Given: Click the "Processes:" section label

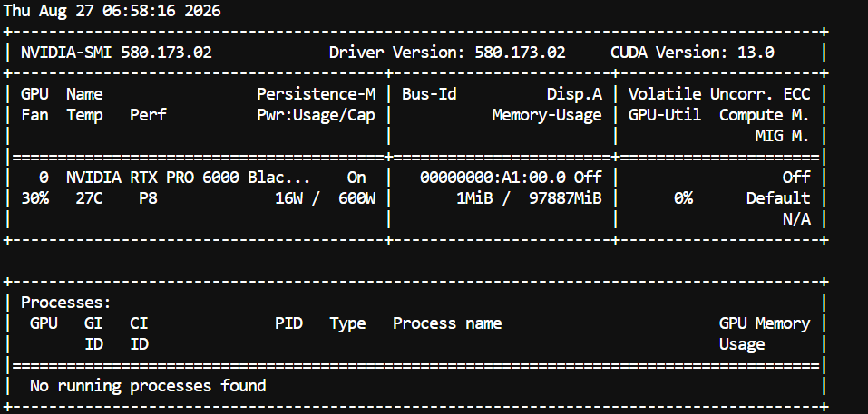Looking at the screenshot, I should (66, 303).
